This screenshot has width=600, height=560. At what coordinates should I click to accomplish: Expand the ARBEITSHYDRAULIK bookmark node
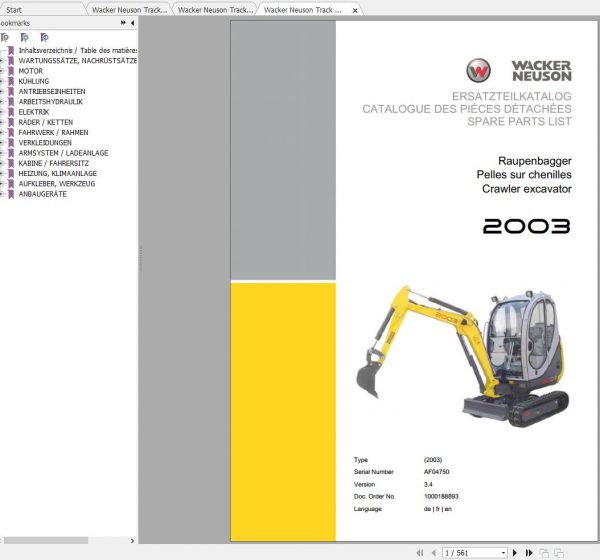pos(2,102)
